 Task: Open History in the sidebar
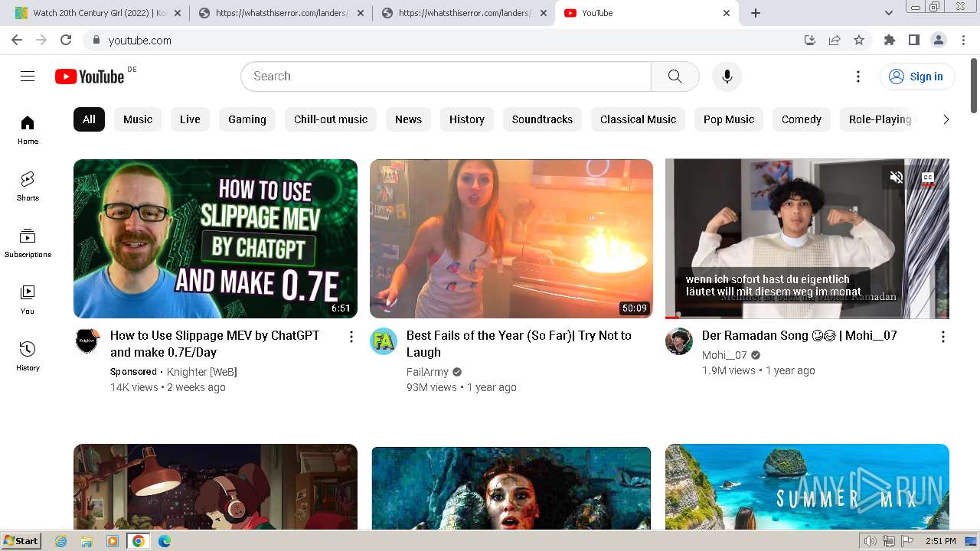pyautogui.click(x=28, y=357)
